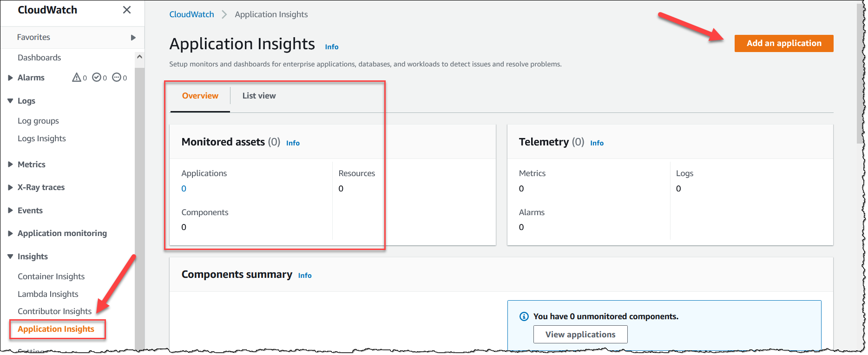Open Container Insights
This screenshot has height=355, width=868.
(51, 276)
